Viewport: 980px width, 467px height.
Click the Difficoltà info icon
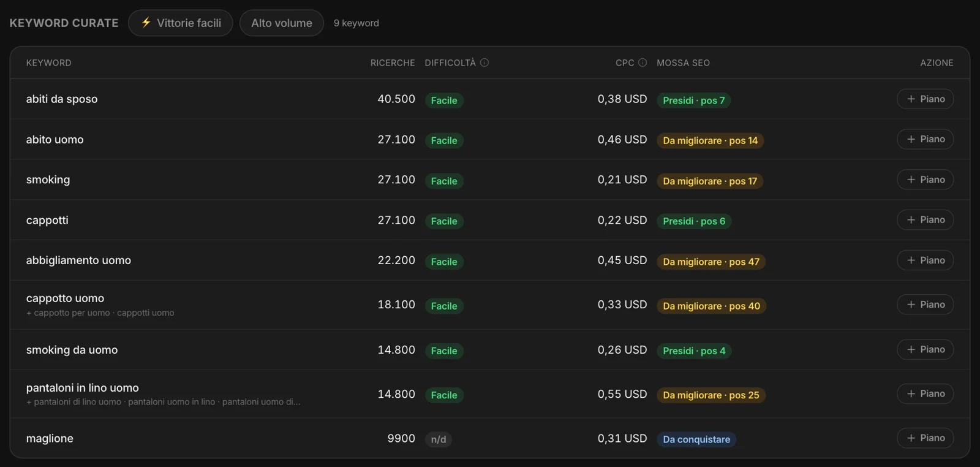point(484,63)
